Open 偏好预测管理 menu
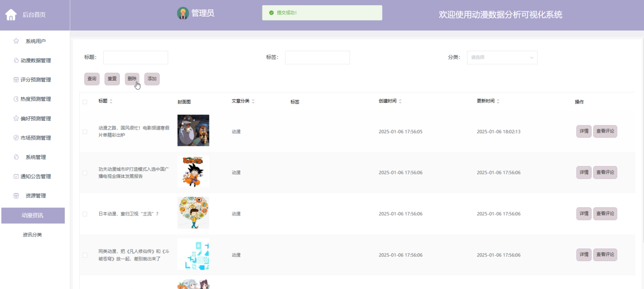Viewport: 644px width, 289px height. click(35, 118)
